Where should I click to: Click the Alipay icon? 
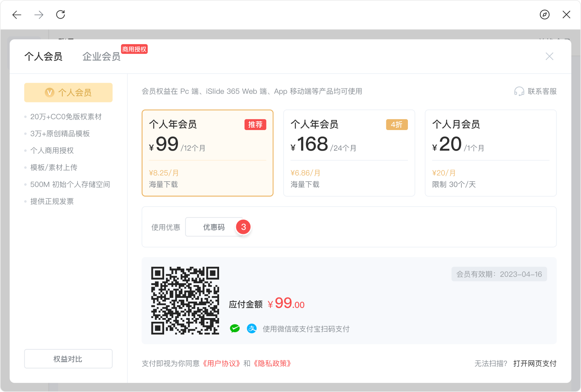click(x=252, y=328)
